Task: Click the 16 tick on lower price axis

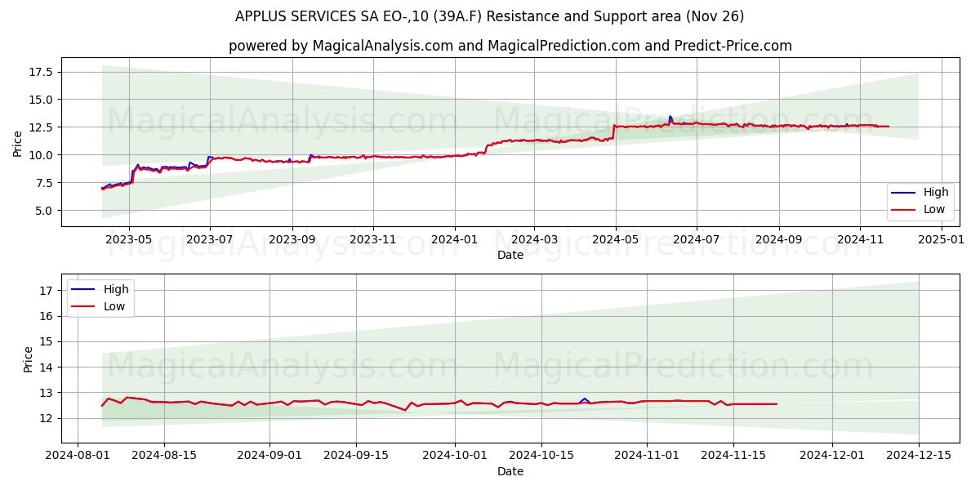Action: pyautogui.click(x=47, y=316)
